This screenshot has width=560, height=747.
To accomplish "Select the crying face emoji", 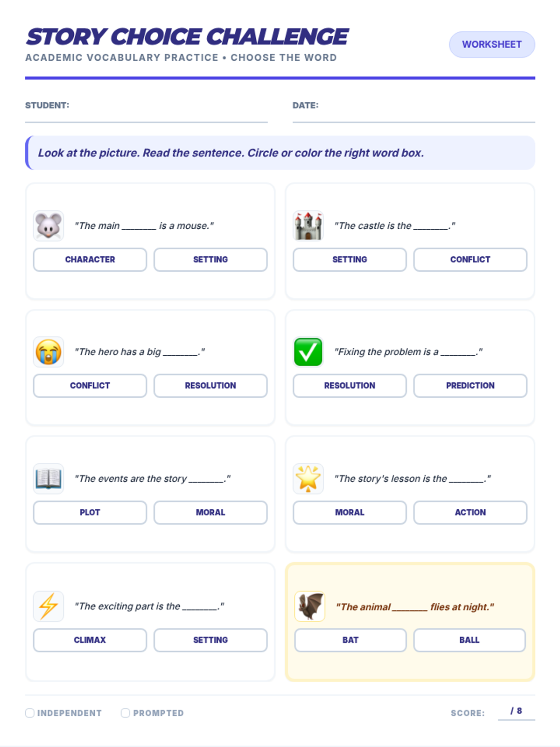I will point(49,352).
